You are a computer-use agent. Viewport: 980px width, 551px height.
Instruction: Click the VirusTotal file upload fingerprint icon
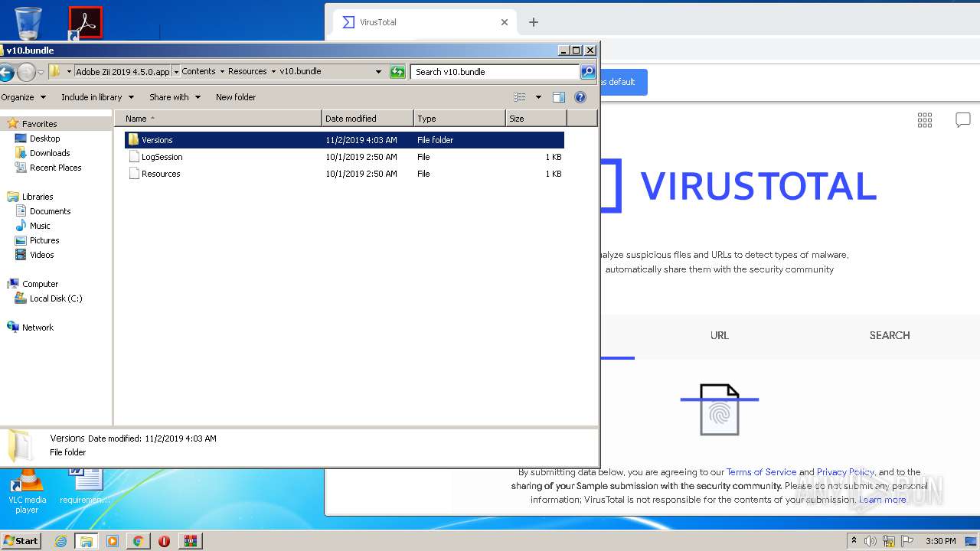tap(720, 410)
